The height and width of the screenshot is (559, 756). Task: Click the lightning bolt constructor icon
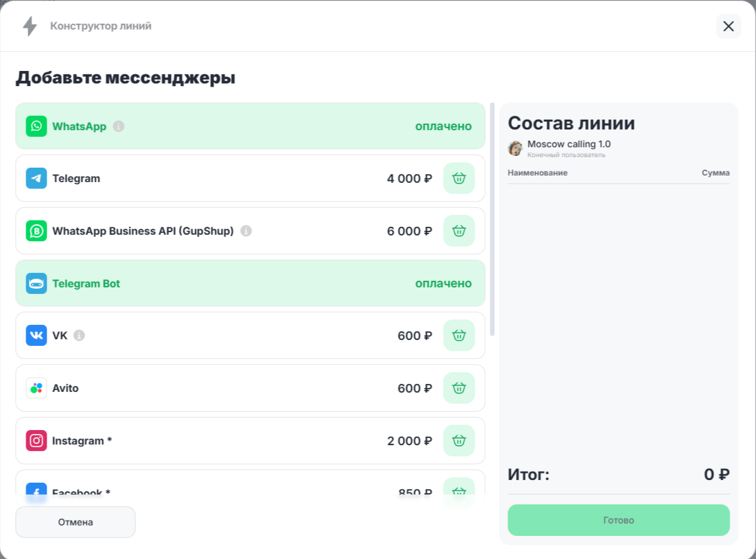[x=30, y=26]
